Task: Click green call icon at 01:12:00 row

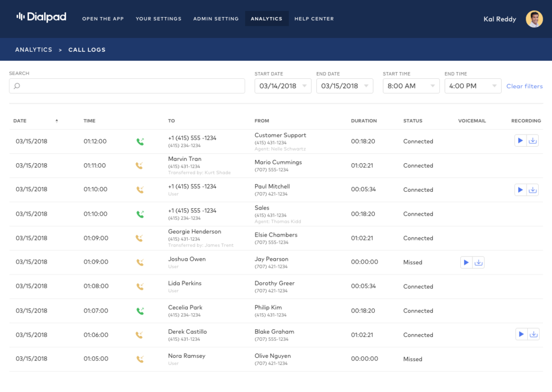Action: pyautogui.click(x=140, y=142)
